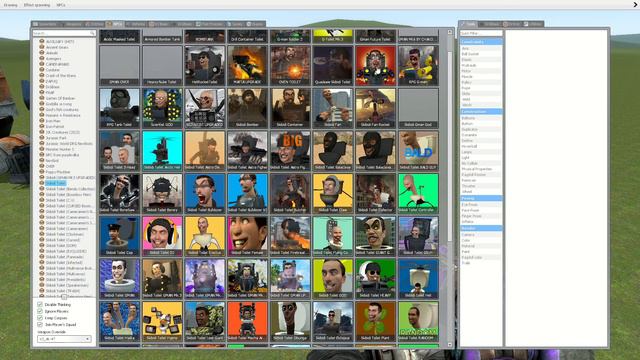The height and width of the screenshot is (360, 640).
Task: Choose the OVEN TOILET icon
Action: 290,65
